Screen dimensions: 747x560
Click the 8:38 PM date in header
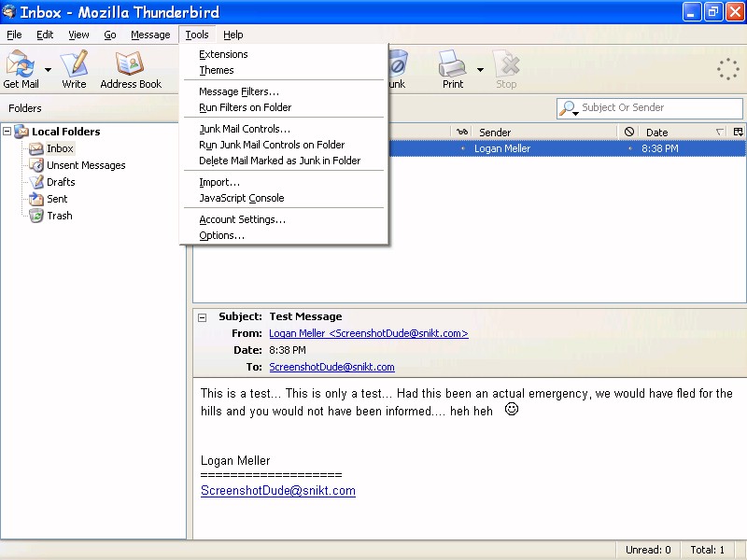click(x=288, y=350)
